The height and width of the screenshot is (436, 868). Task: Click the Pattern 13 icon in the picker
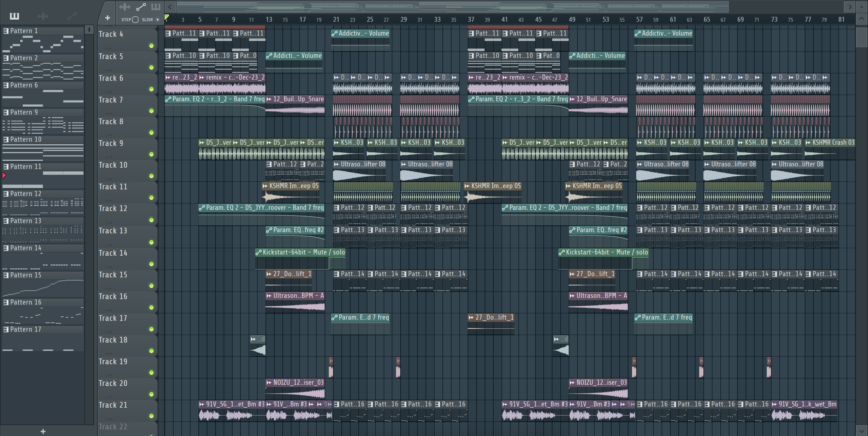click(6, 220)
